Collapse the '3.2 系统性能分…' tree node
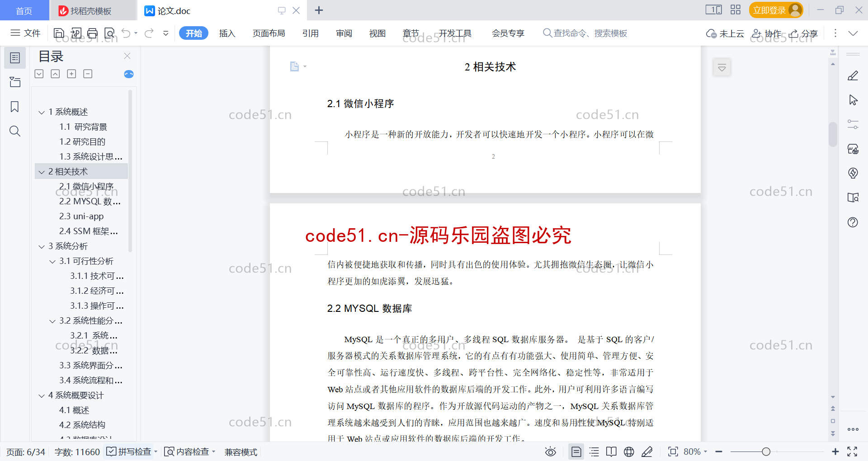 pyautogui.click(x=52, y=321)
